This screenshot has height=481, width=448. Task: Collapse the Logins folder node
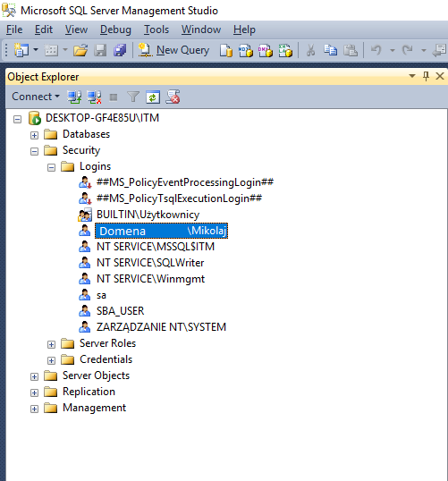point(51,167)
